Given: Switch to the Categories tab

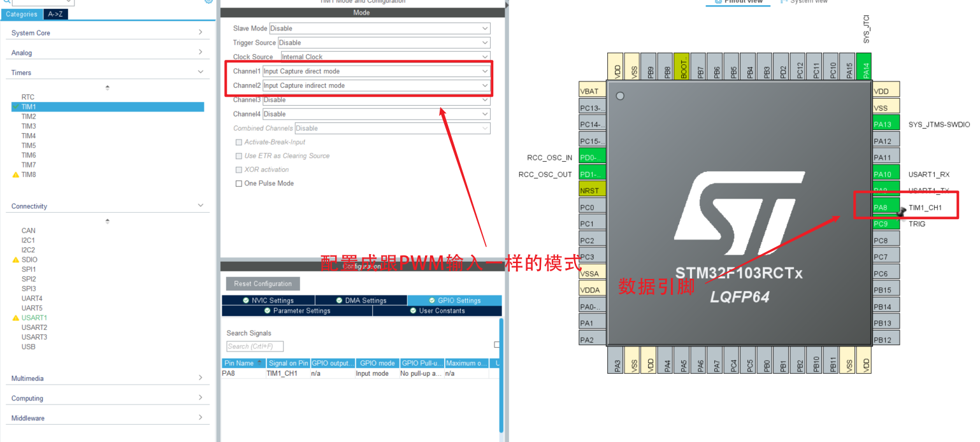Looking at the screenshot, I should (22, 14).
